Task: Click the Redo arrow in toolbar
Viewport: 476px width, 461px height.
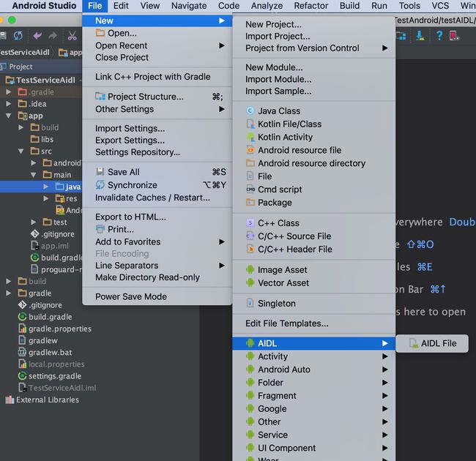Action: pos(53,36)
